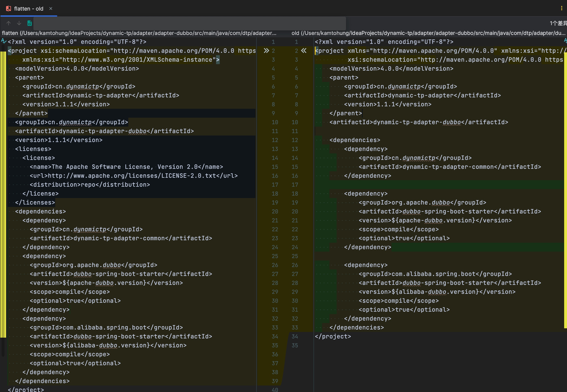The image size is (567, 392).
Task: Click the diff viewer icon on the tab
Action: [x=8, y=8]
